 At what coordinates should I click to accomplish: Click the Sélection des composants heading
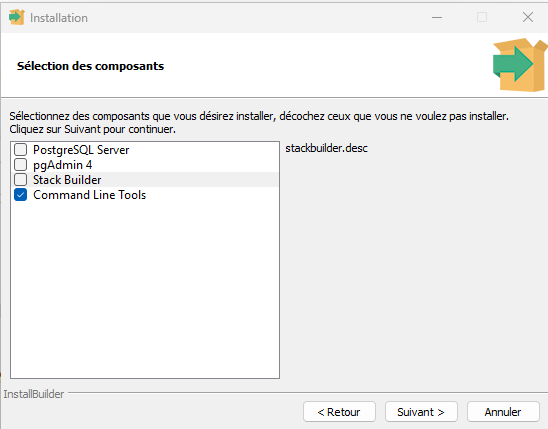click(91, 66)
